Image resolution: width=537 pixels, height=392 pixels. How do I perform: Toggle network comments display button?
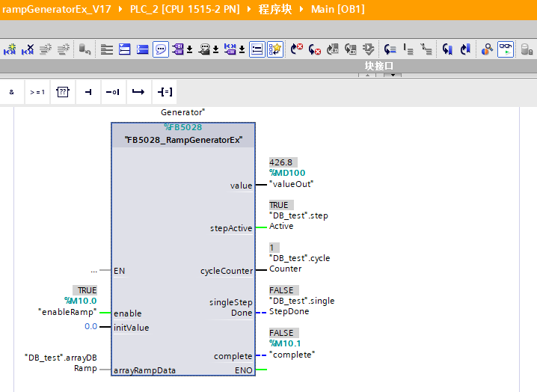257,49
